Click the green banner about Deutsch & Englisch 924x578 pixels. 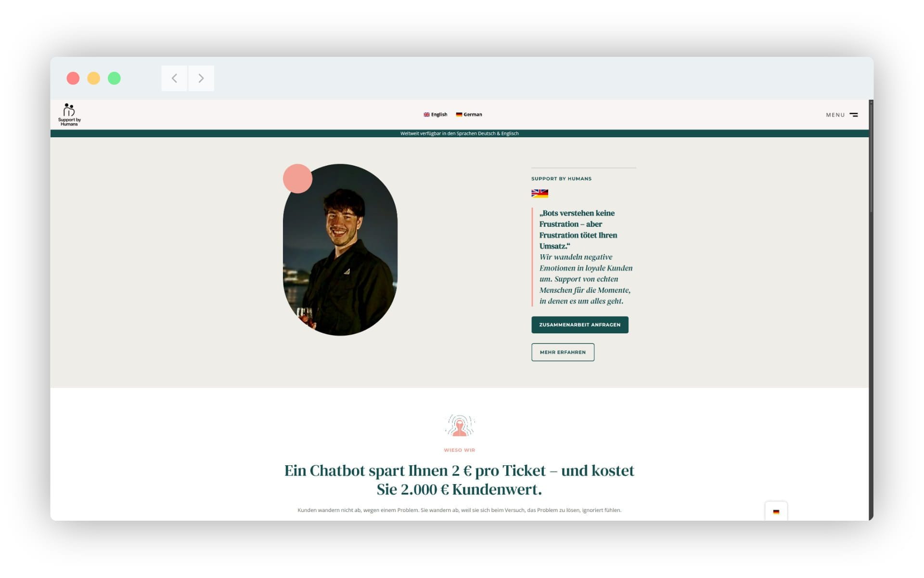pos(460,133)
